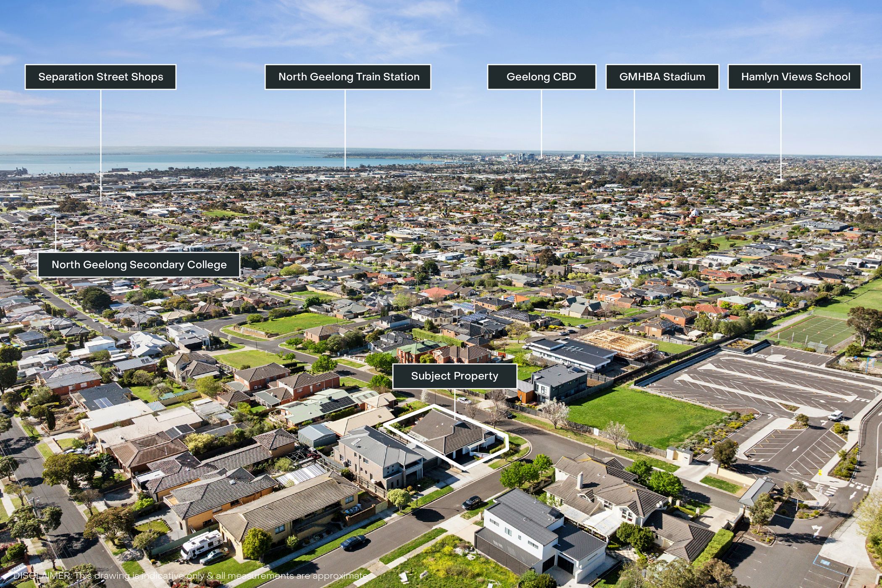Click the black car parked on street
Screen dimensions: 882x588
pyautogui.click(x=471, y=502)
